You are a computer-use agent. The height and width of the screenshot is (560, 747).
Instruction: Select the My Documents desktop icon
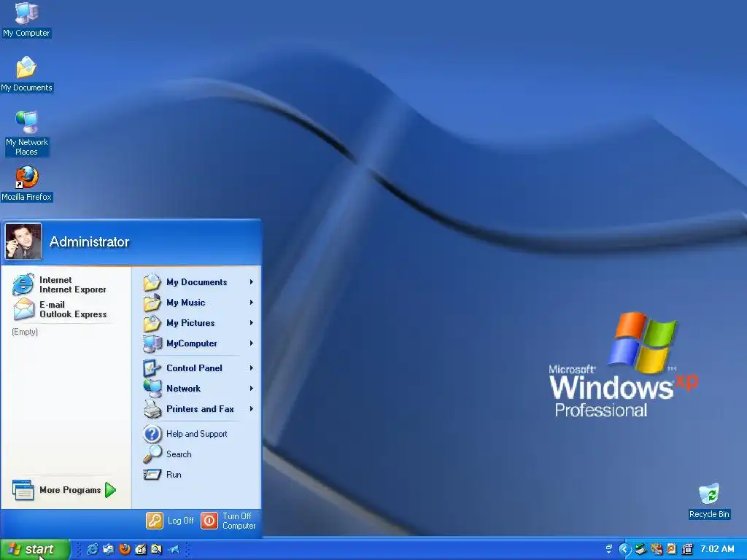pyautogui.click(x=26, y=74)
